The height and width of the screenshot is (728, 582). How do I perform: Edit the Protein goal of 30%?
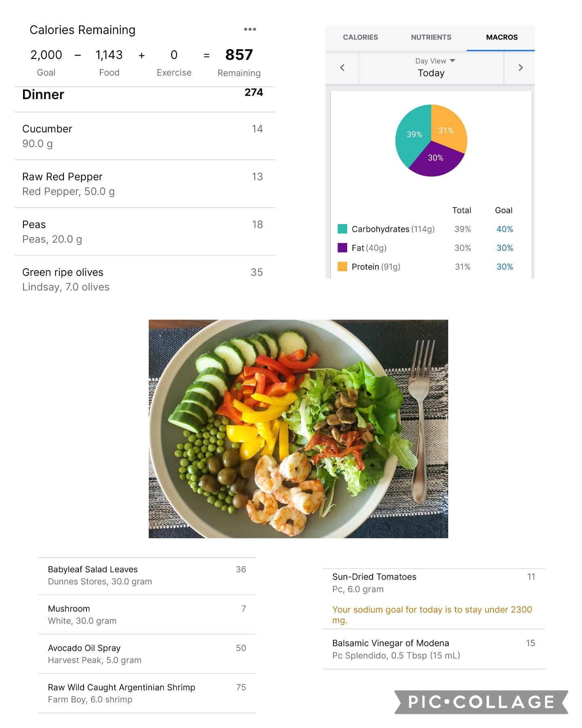(504, 267)
